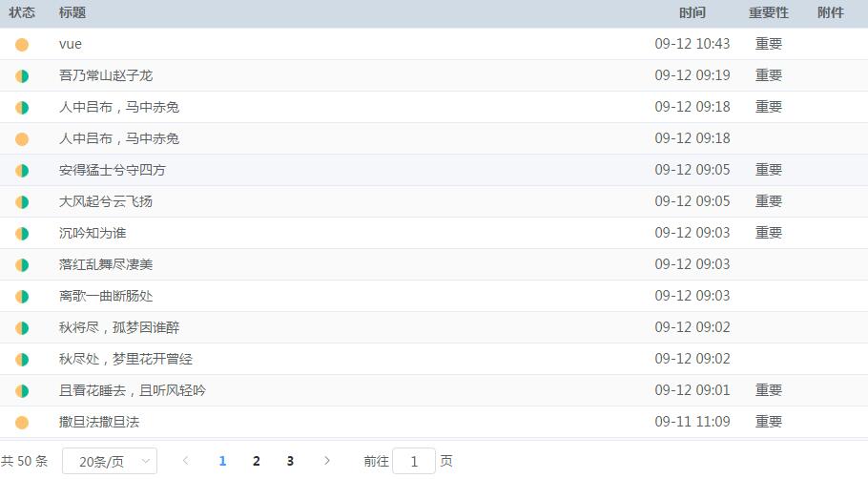Viewport: 868px width, 479px height.
Task: Open the 沉吟知为谁 title
Action: [x=93, y=233]
